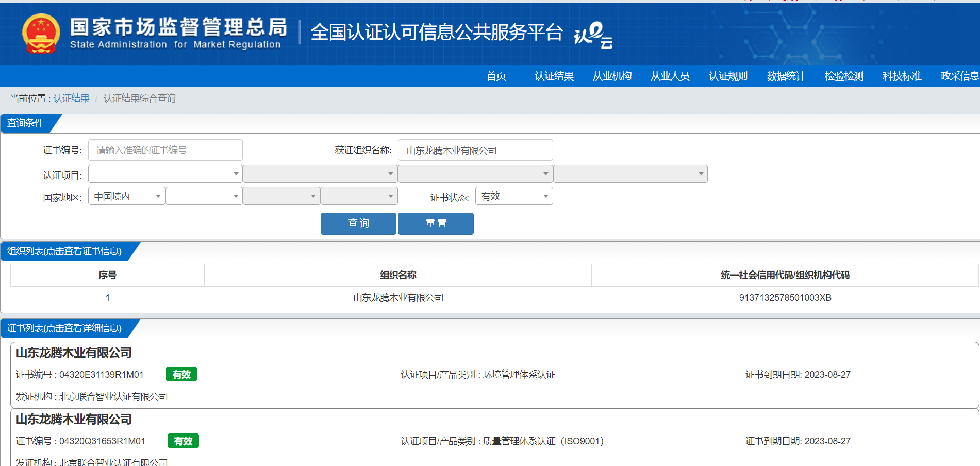Screen dimensions: 980x466
Task: Click the 国家市场监督管理总局 header title
Action: click(x=178, y=27)
